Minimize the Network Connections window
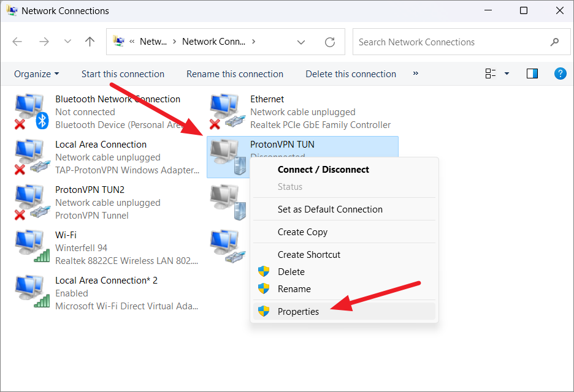Viewport: 574px width, 392px height. 488,10
